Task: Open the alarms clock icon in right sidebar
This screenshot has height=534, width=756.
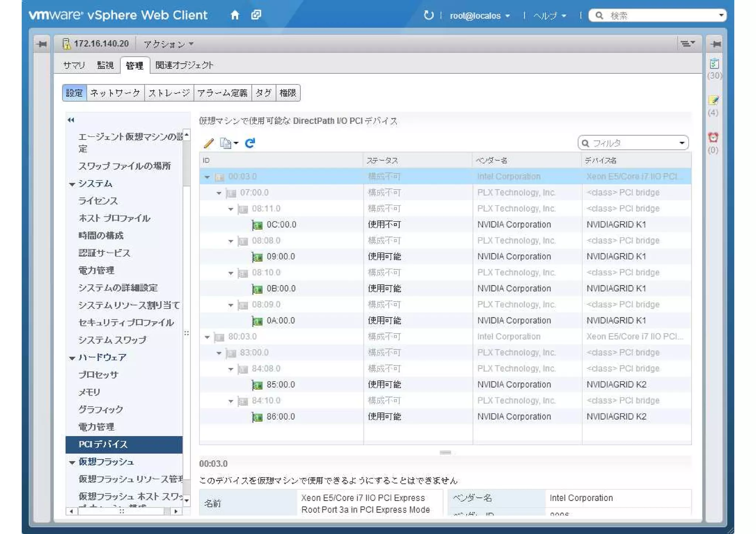Action: tap(713, 138)
